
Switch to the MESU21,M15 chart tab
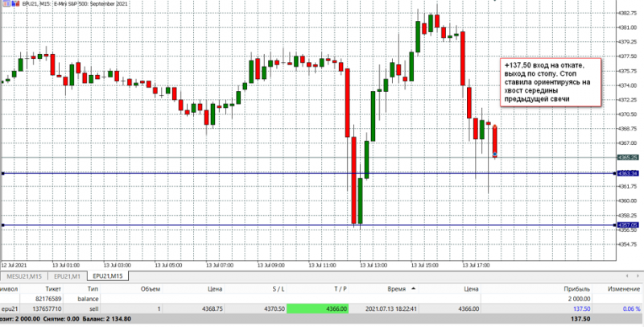(25, 276)
